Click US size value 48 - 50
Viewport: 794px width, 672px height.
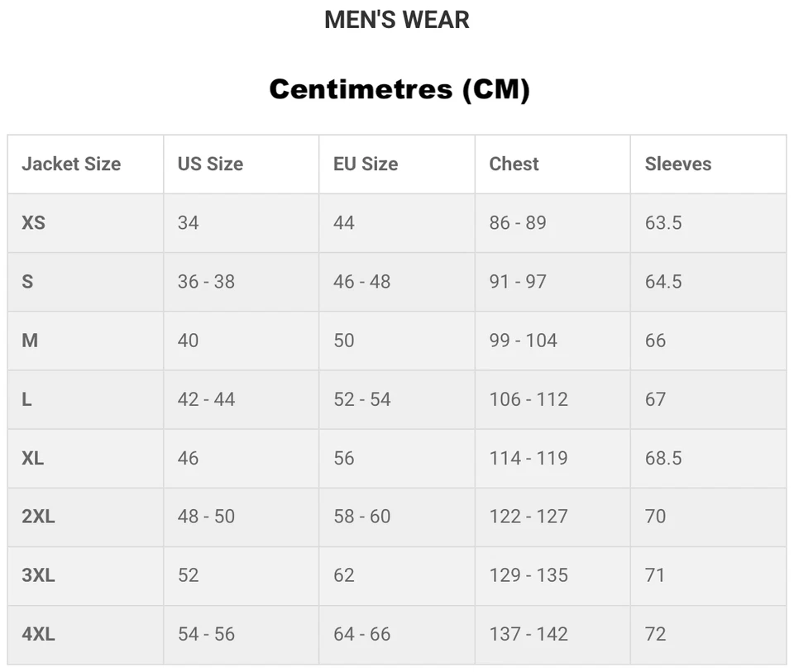[x=206, y=517]
